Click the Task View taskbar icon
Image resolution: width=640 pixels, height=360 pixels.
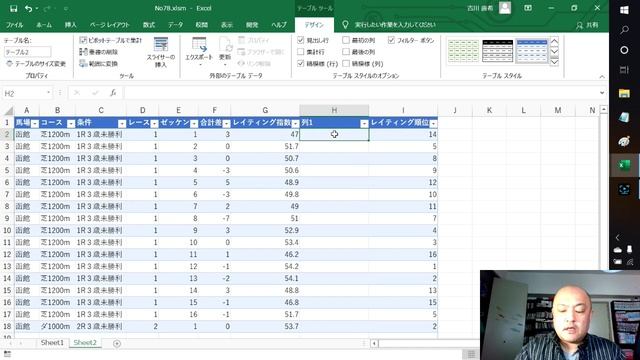[x=624, y=70]
